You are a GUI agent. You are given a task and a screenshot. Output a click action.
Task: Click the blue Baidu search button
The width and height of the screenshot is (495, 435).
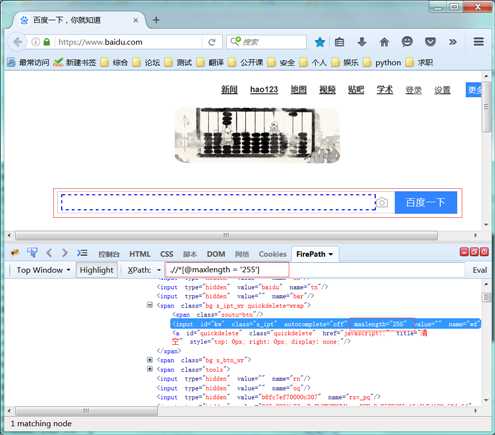(426, 202)
